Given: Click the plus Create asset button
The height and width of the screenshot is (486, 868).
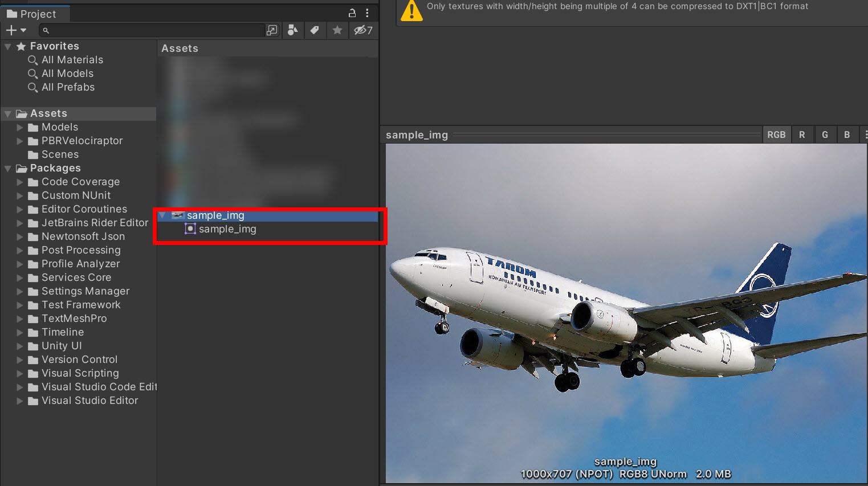Looking at the screenshot, I should [x=11, y=30].
